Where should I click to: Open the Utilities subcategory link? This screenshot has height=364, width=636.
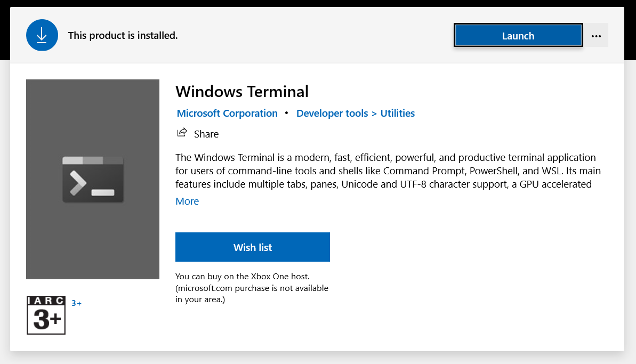[x=398, y=113]
